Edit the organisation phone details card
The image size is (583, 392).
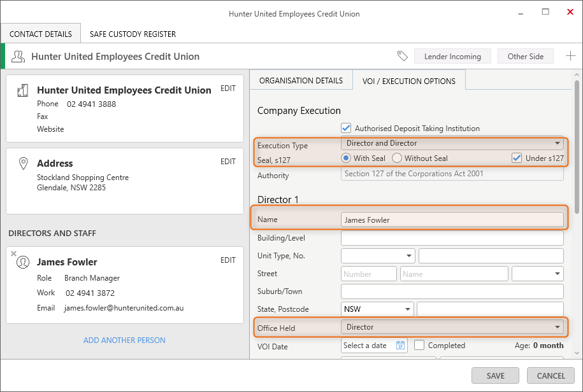[x=228, y=88]
